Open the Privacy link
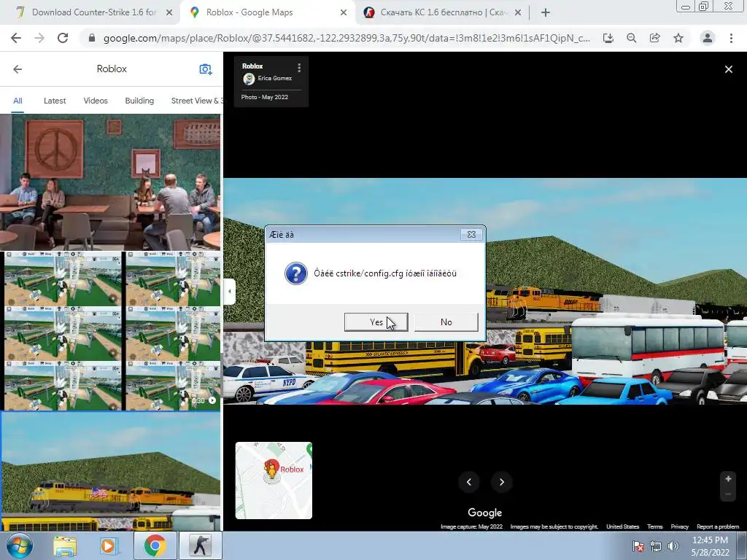 pyautogui.click(x=680, y=526)
